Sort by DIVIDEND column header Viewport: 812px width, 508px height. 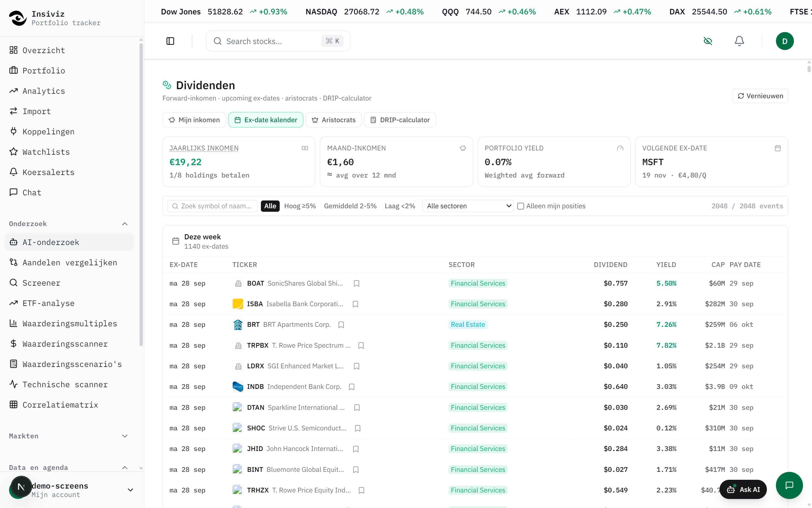pyautogui.click(x=610, y=265)
